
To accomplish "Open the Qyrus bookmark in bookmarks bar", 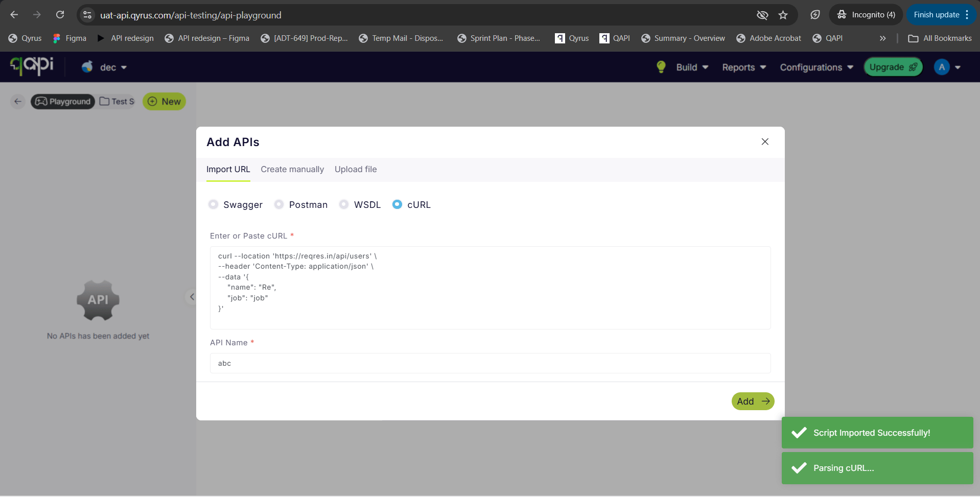I will (x=25, y=38).
